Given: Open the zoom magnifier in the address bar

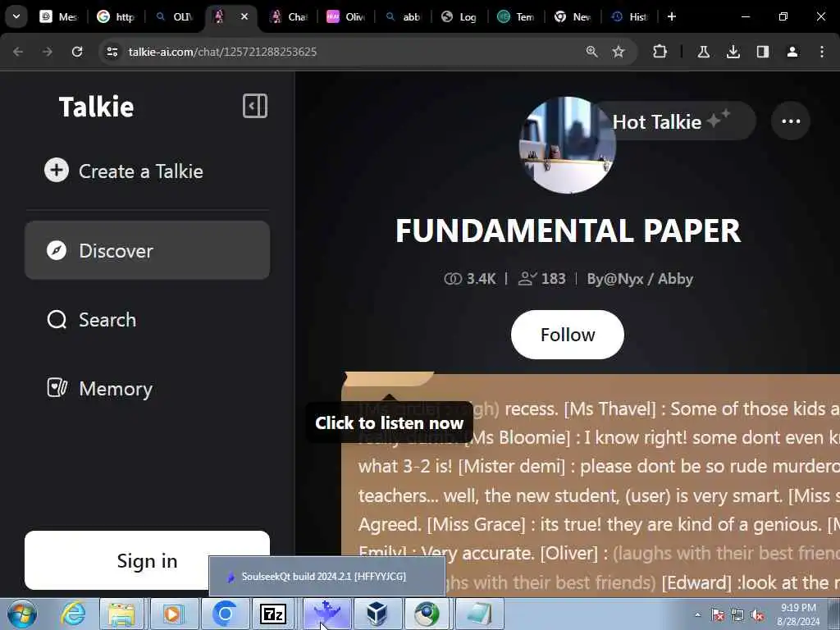Looking at the screenshot, I should (592, 52).
